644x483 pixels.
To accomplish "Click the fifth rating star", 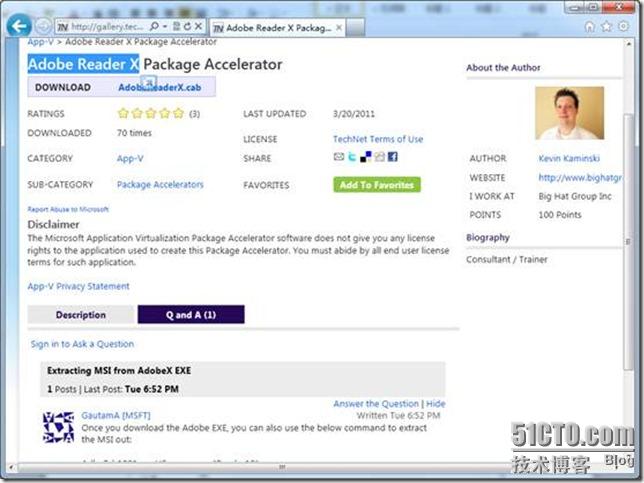I will pos(179,113).
